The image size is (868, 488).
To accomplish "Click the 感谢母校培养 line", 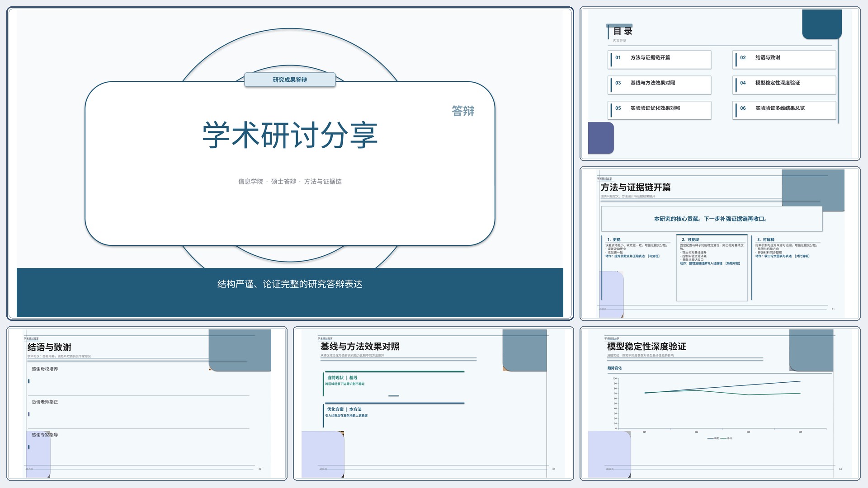I will pyautogui.click(x=45, y=369).
